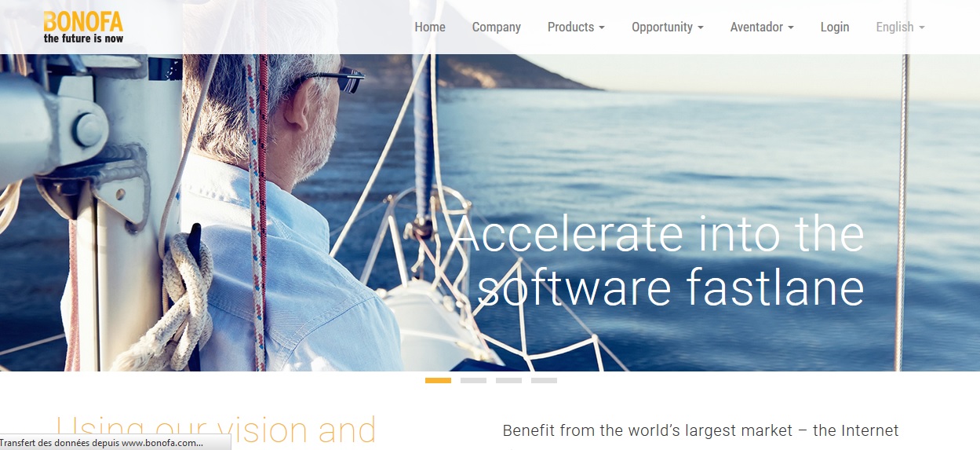
Task: Click the 'the future is now' tagline
Action: point(83,38)
